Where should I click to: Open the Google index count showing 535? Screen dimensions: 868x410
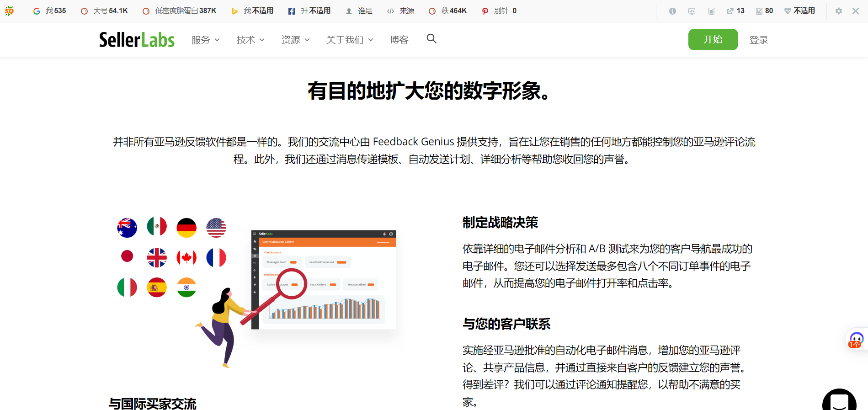pos(49,11)
